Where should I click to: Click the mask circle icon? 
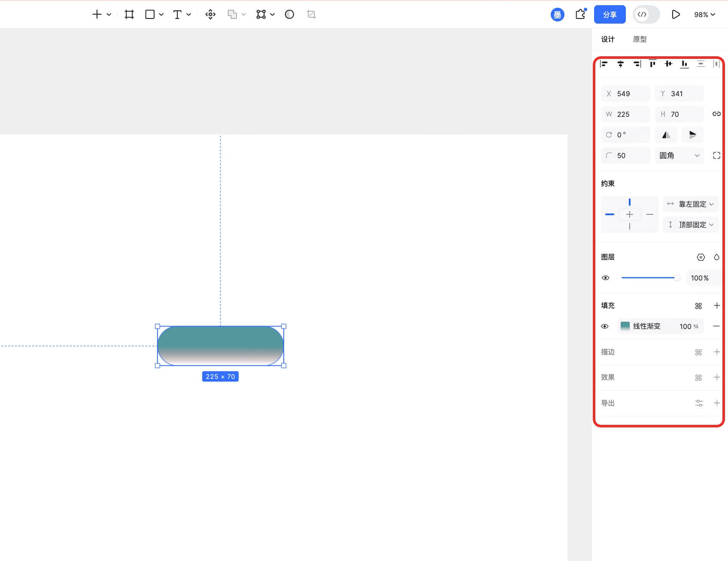point(289,15)
